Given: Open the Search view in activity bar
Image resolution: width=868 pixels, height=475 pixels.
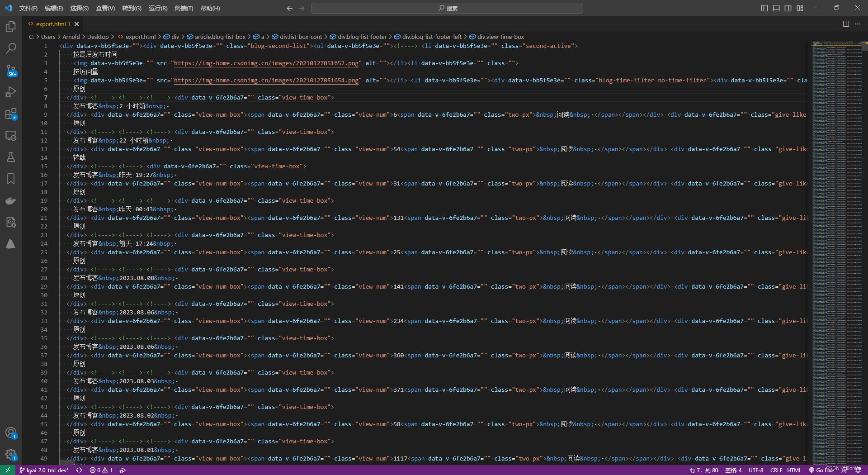Looking at the screenshot, I should 11,48.
